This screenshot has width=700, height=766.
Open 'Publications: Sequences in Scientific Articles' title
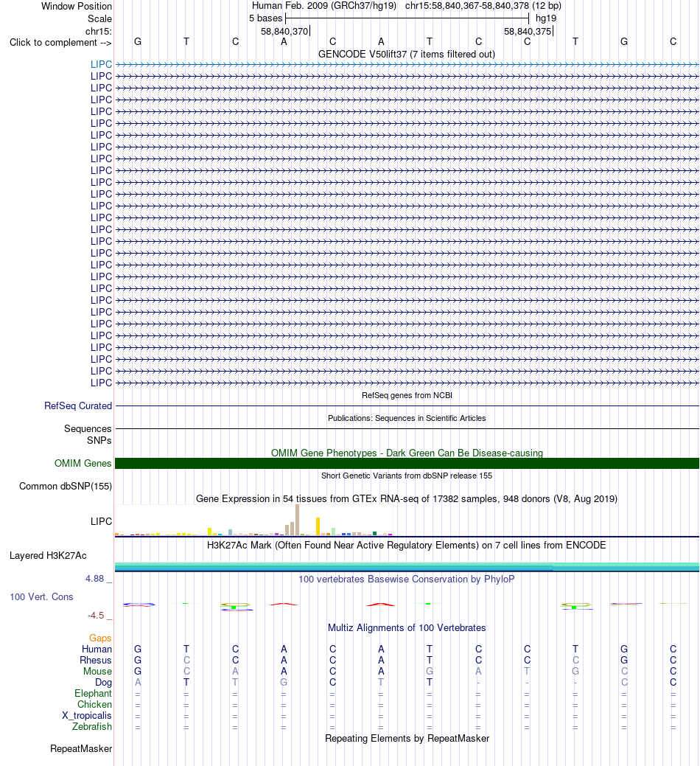tap(407, 418)
